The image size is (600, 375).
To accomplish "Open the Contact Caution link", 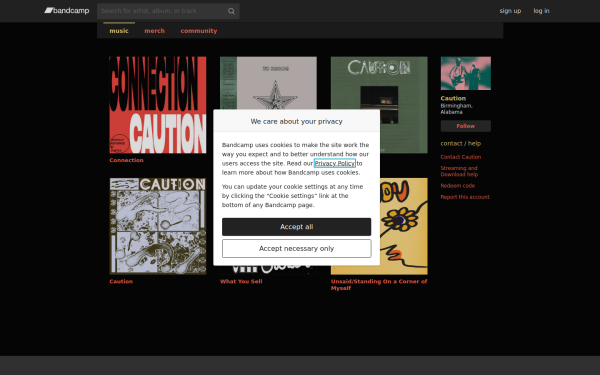I will click(461, 157).
